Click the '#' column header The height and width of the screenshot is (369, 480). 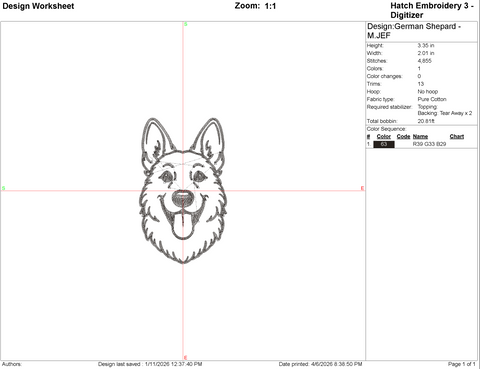[368, 136]
